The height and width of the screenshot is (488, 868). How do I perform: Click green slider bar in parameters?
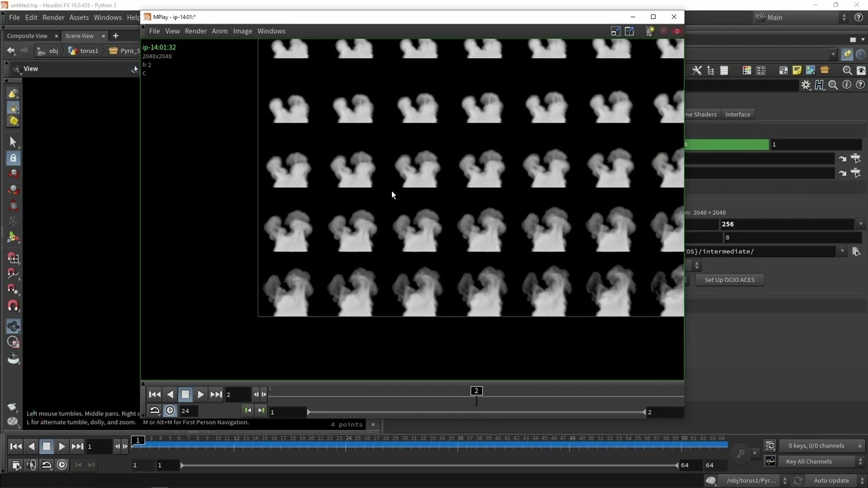(x=726, y=144)
